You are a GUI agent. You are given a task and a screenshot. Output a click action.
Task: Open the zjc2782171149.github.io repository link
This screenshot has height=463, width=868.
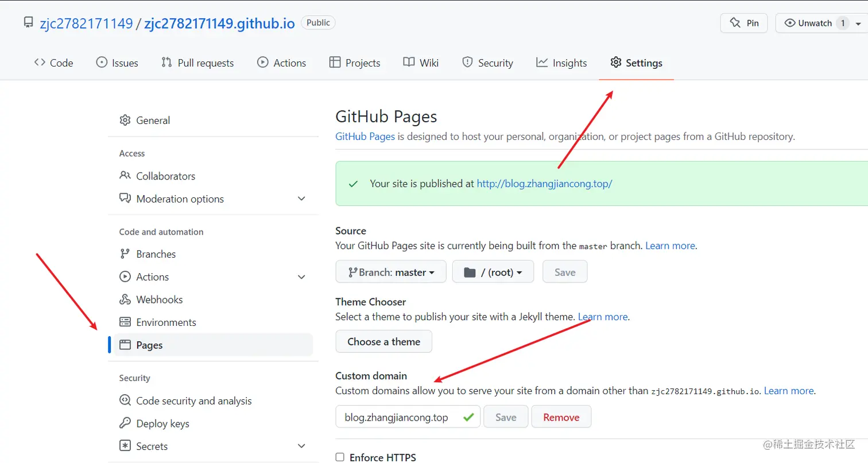point(219,24)
